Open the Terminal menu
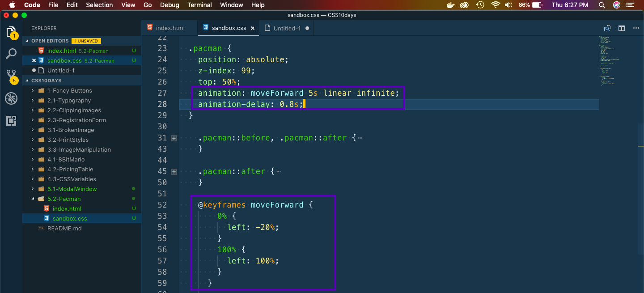This screenshot has height=293, width=644. coord(199,5)
